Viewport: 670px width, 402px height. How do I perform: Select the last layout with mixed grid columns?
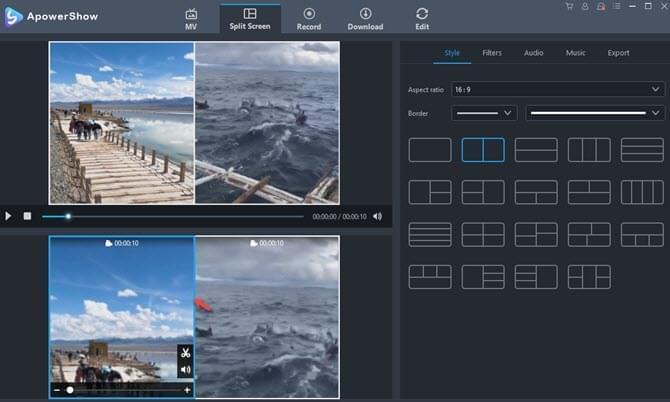(x=589, y=277)
